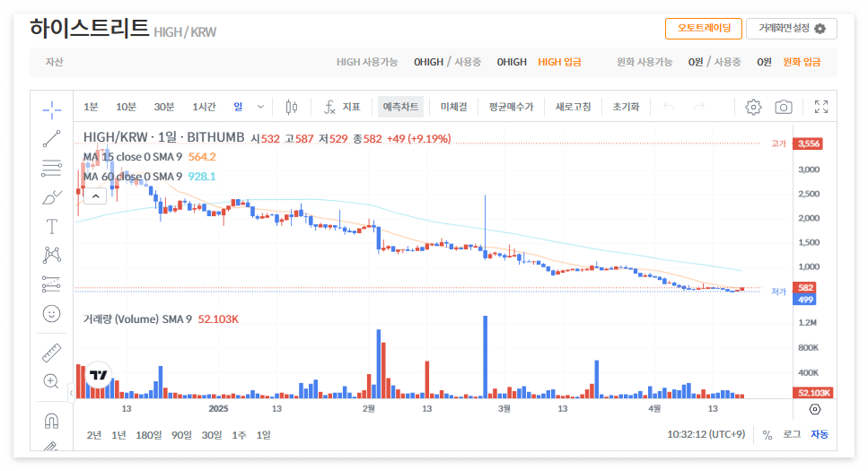Open the forecast and measurement tool
Screen dimensions: 868x471
coord(51,284)
